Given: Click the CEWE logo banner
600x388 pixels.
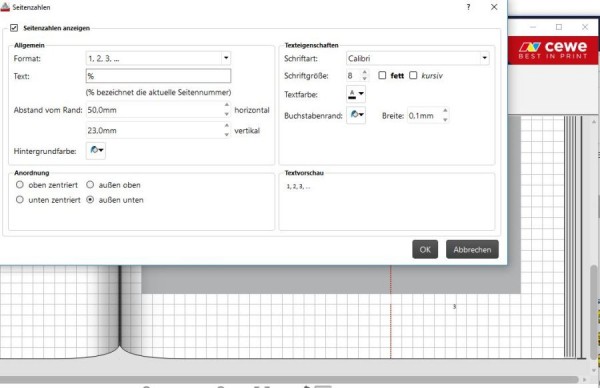Looking at the screenshot, I should coord(553,51).
